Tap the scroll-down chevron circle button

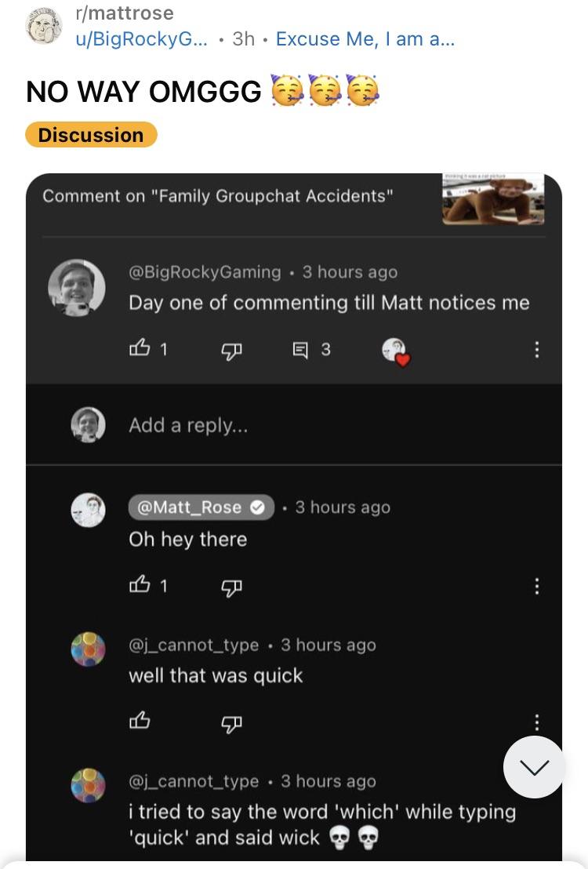point(534,767)
